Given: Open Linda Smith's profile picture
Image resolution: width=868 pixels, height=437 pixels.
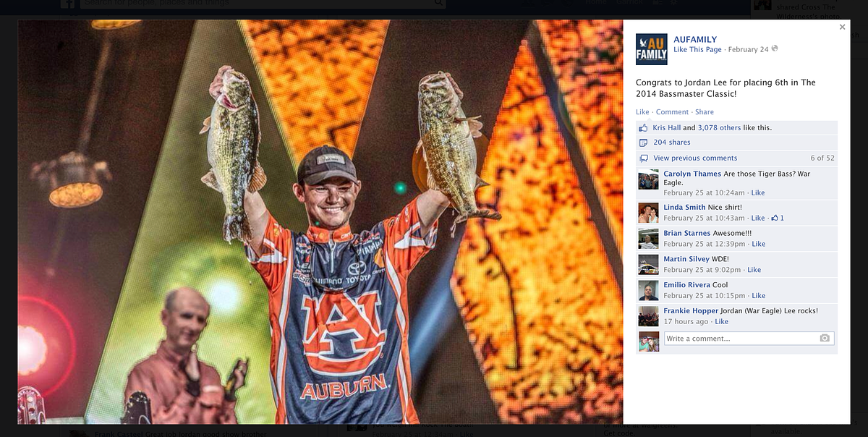Looking at the screenshot, I should pos(648,212).
